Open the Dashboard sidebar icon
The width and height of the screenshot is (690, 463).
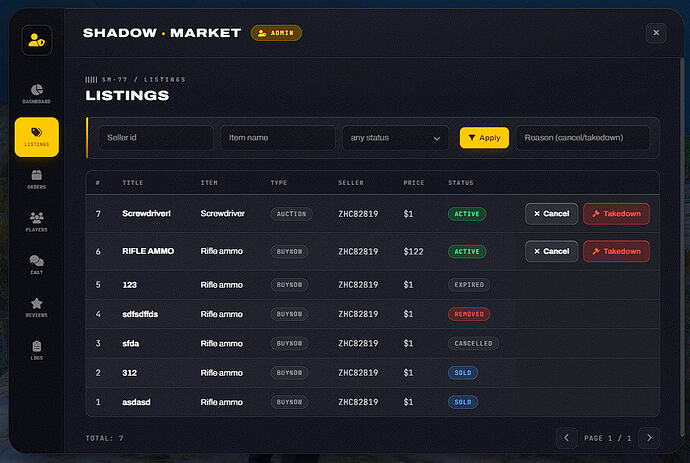(37, 90)
